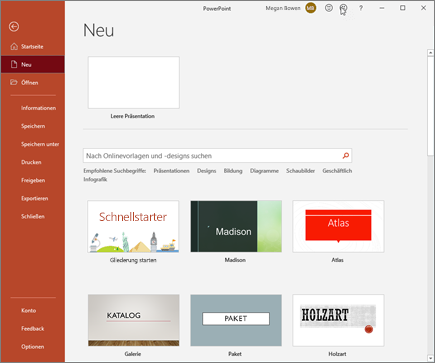
Task: Click the scrollbar down arrow
Action: tap(430, 358)
